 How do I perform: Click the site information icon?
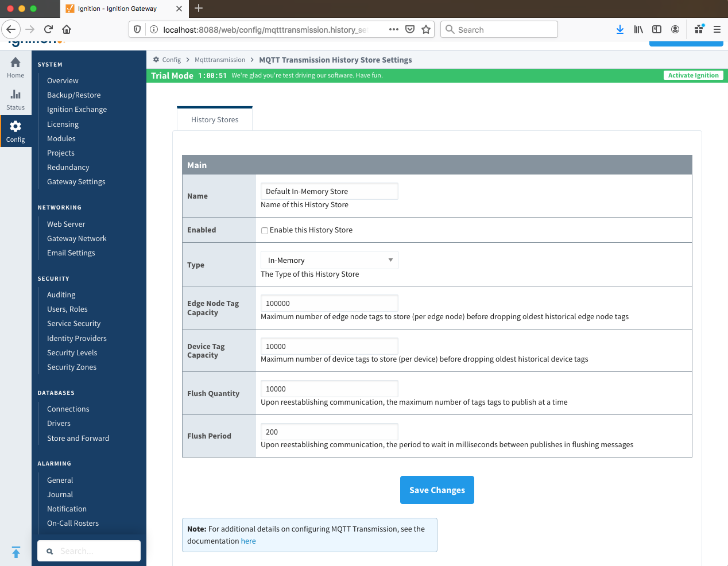(x=154, y=29)
